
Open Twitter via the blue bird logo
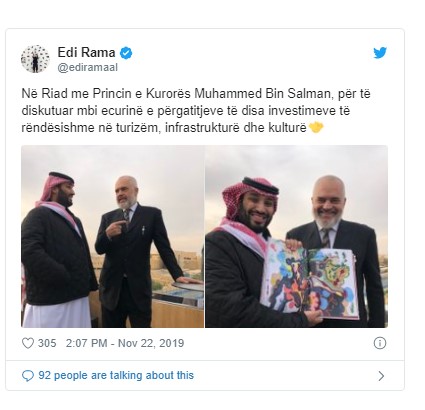coord(380,53)
